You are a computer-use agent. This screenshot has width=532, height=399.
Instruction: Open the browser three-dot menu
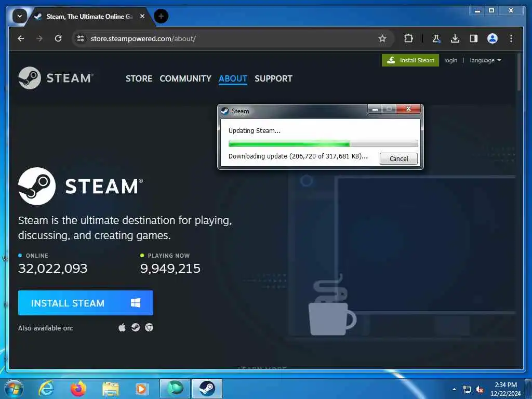511,38
